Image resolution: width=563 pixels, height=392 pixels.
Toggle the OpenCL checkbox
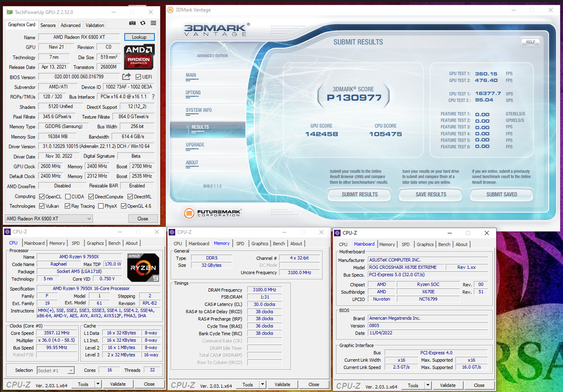42,197
